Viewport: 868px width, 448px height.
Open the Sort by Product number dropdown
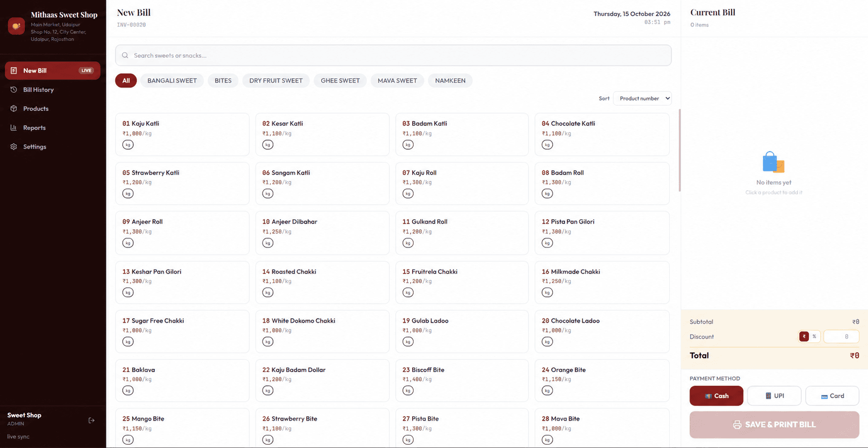(642, 98)
